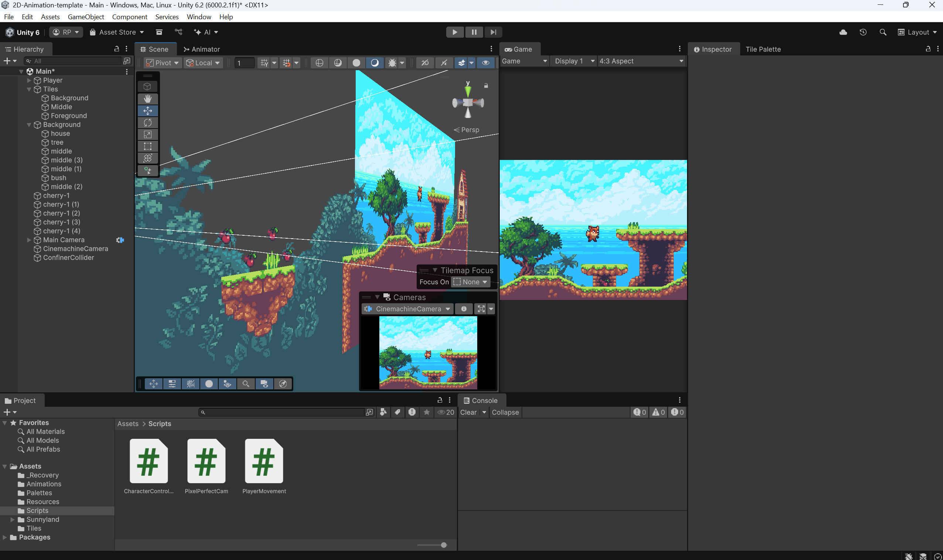Toggle scene visibility eye button
Screen dimensions: 943x560
(486, 63)
